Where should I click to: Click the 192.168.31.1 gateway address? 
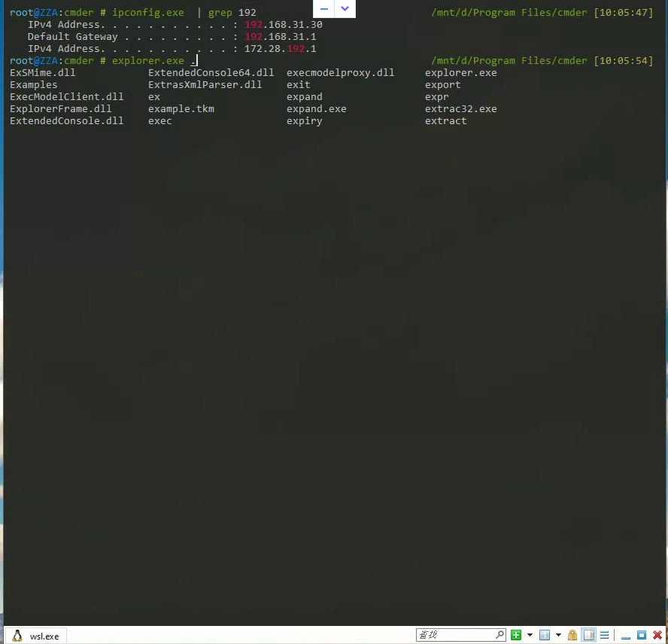coord(281,37)
